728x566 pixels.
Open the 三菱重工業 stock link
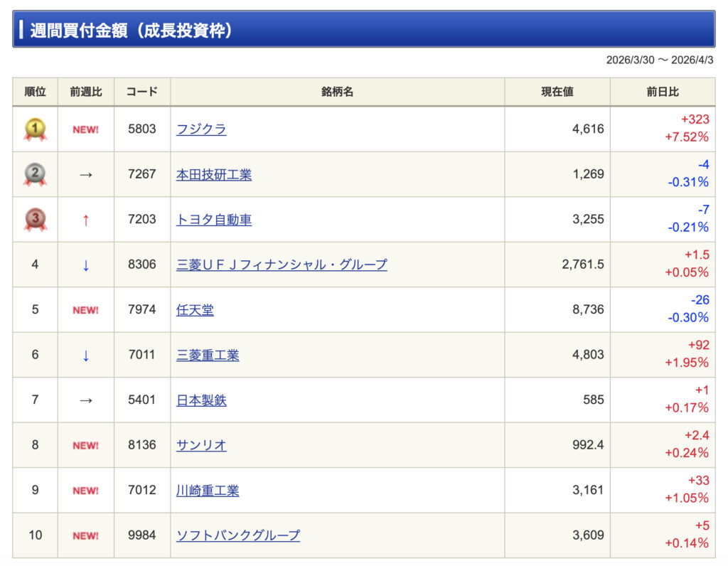point(208,356)
